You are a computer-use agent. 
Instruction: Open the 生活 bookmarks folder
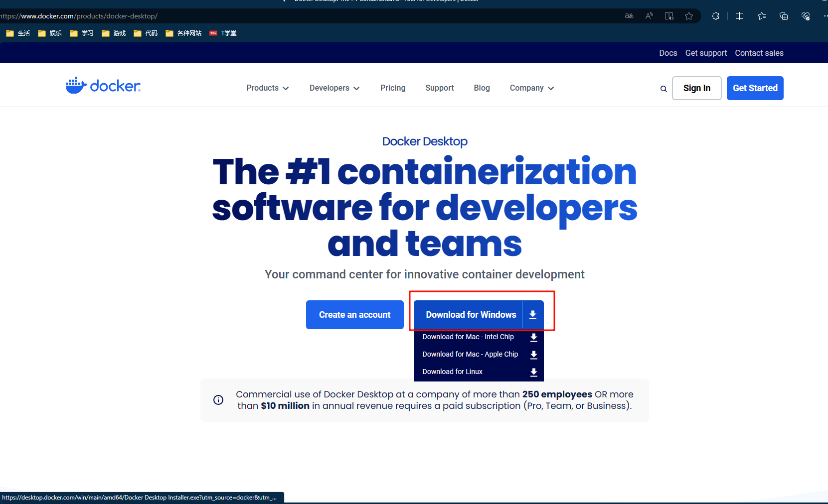pos(18,33)
